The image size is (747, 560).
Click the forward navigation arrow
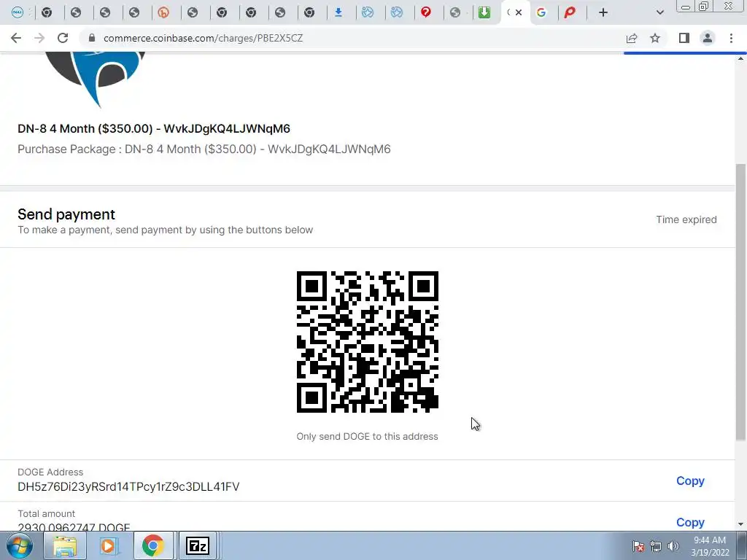(x=39, y=38)
